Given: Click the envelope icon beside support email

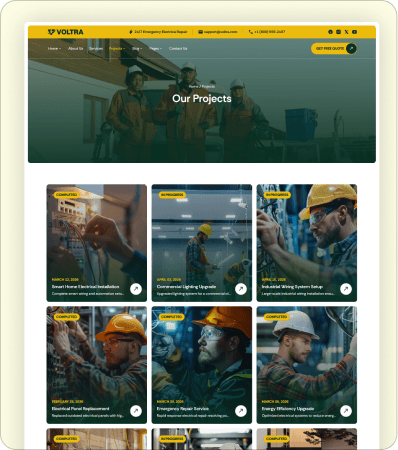Looking at the screenshot, I should point(200,32).
